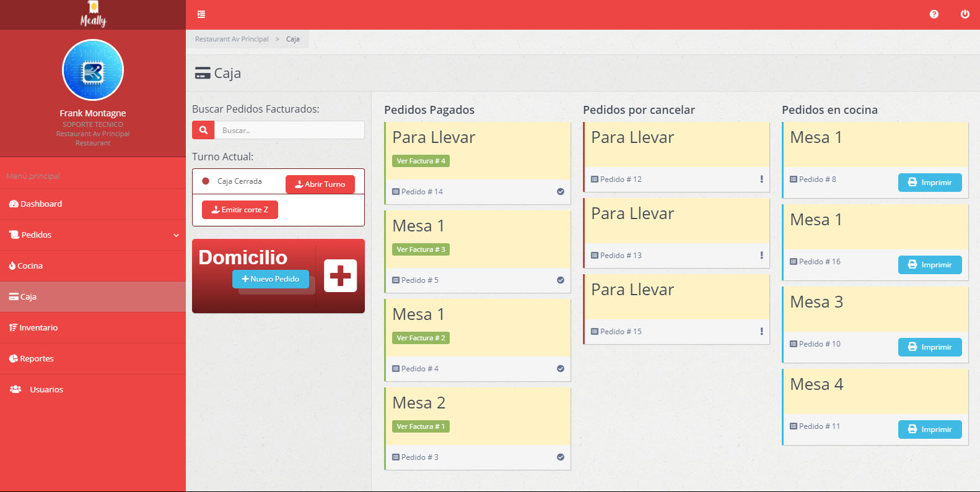Open the help question mark icon
Image resolution: width=980 pixels, height=492 pixels.
point(934,14)
